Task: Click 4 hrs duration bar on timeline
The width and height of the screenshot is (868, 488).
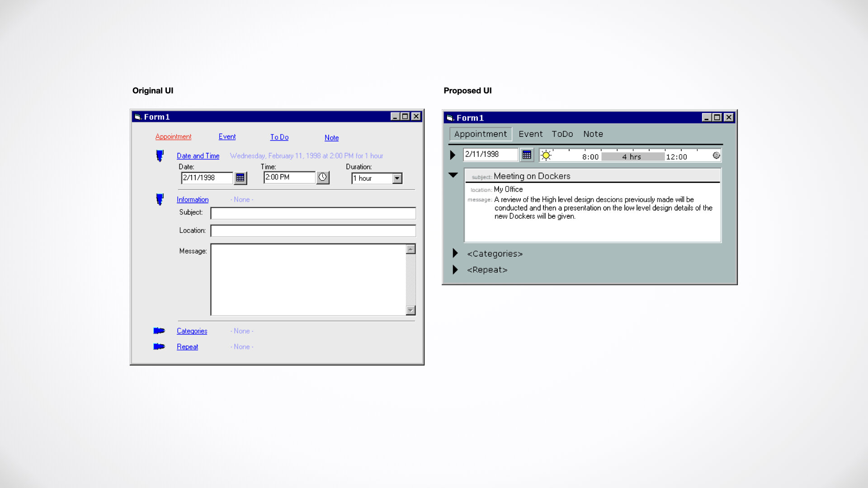Action: (x=632, y=157)
